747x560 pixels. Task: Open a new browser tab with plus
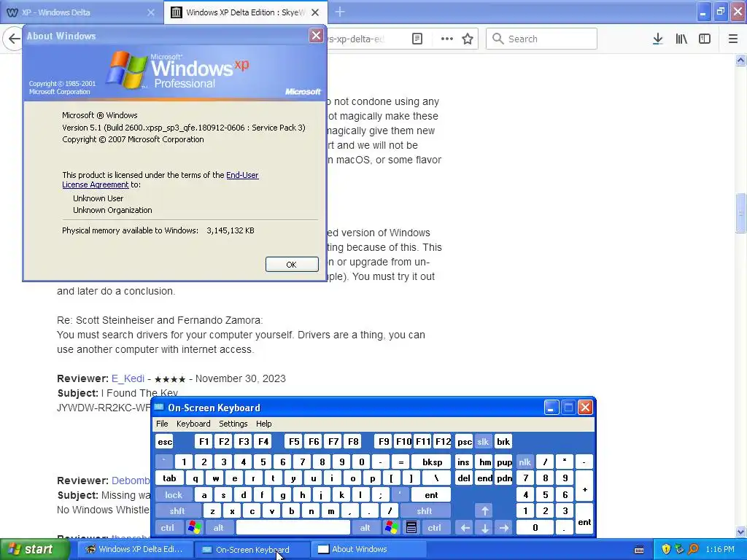point(340,12)
